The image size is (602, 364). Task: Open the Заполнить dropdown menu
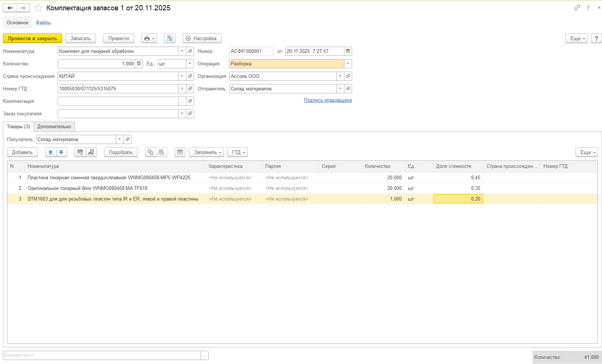point(206,152)
